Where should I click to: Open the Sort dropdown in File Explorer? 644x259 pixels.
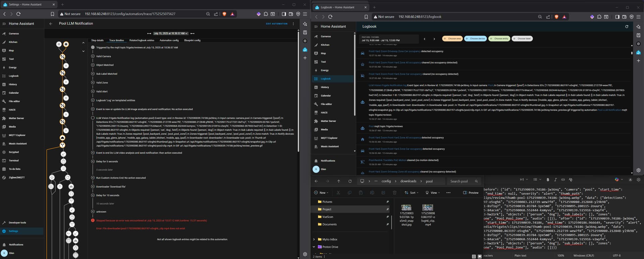point(411,192)
